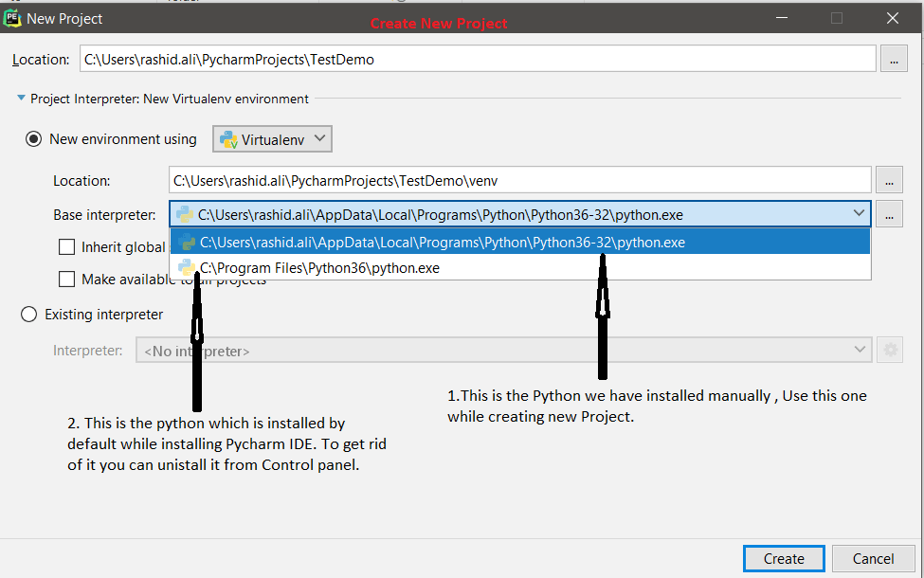
Task: Click the Python icon beside the Program Files entry
Action: (x=187, y=267)
